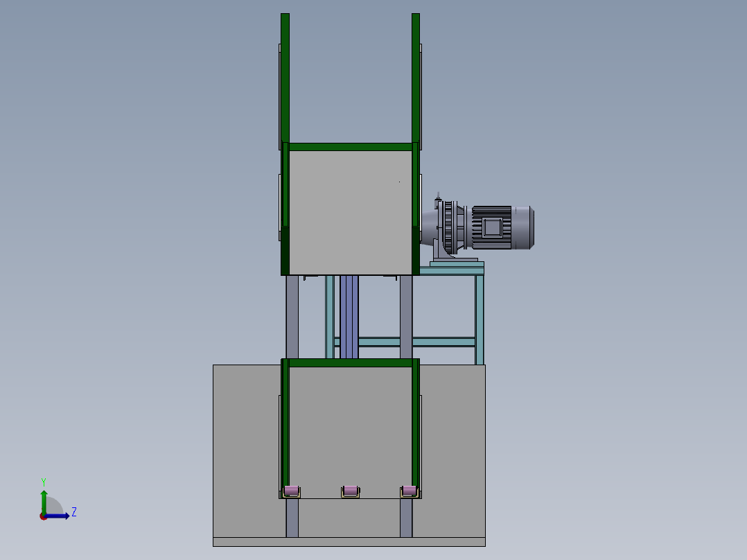Select the ribbed gear reducer flange beside the motor
The height and width of the screenshot is (560, 747).
[x=448, y=227]
